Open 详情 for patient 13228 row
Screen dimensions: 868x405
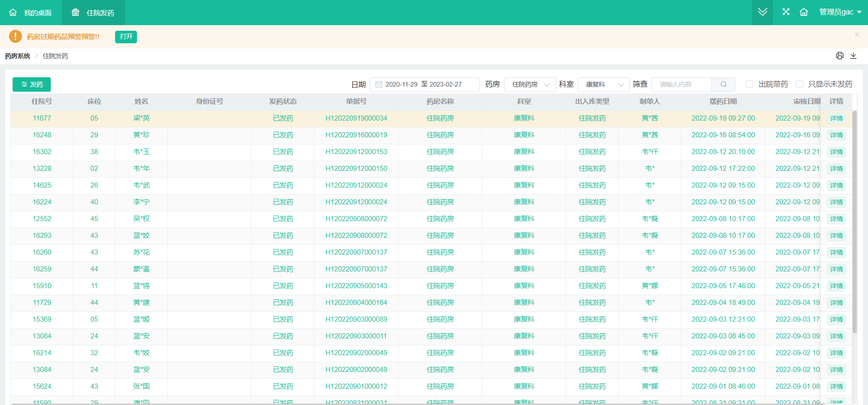[836, 169]
